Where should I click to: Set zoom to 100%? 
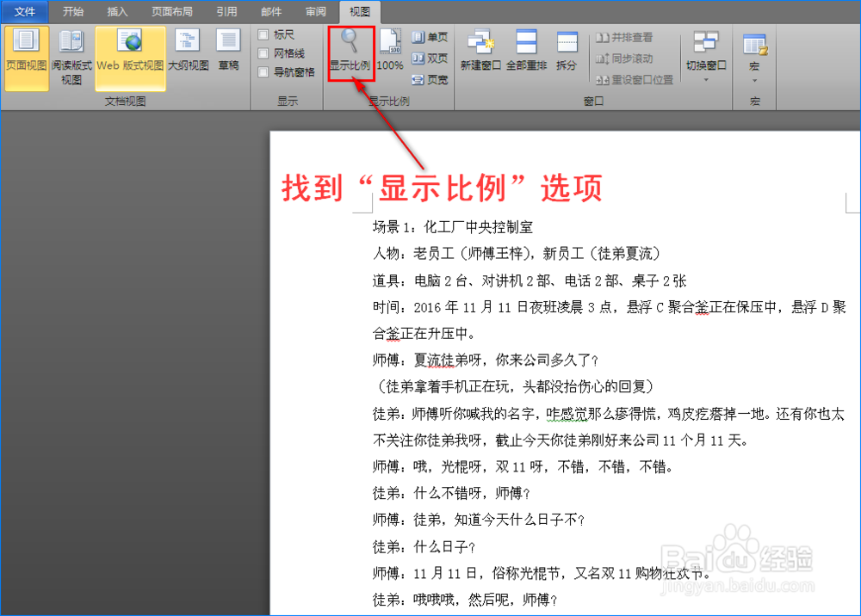click(390, 51)
